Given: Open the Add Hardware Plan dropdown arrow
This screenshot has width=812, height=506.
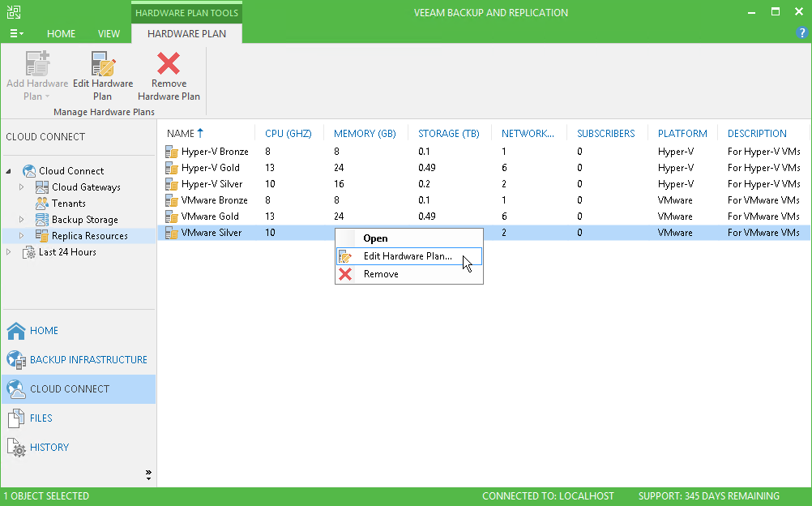Looking at the screenshot, I should point(47,96).
